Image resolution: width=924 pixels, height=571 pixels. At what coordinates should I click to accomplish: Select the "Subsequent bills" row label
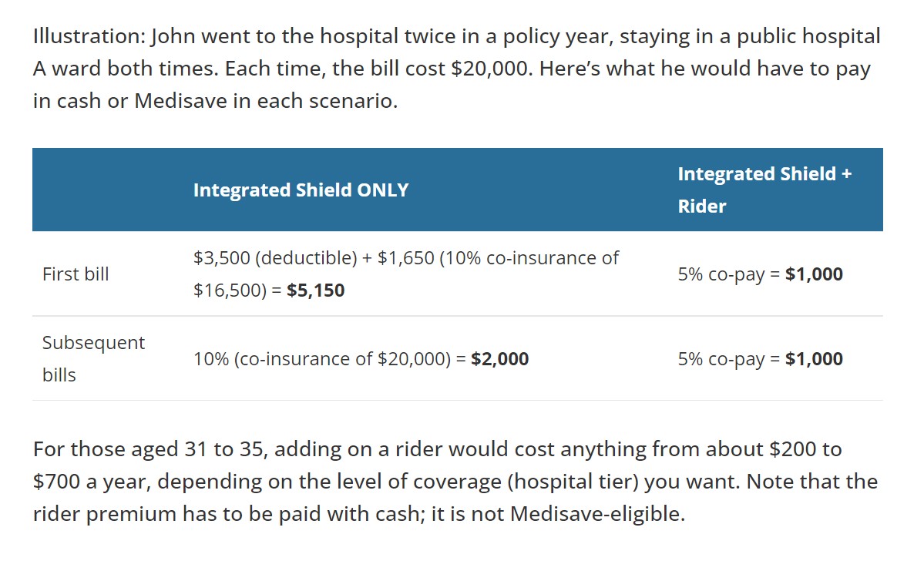point(93,358)
